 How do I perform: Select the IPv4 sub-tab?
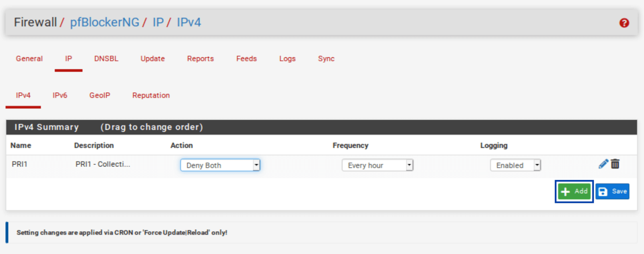(23, 95)
